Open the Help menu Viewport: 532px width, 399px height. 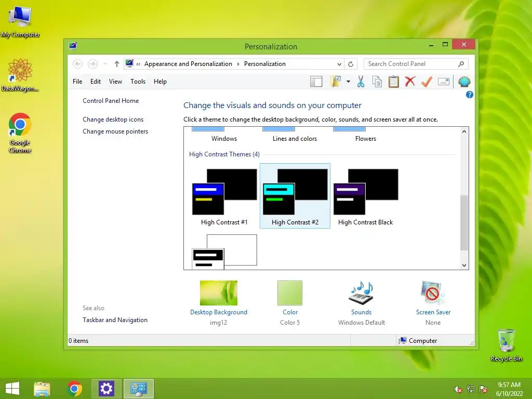tap(160, 82)
